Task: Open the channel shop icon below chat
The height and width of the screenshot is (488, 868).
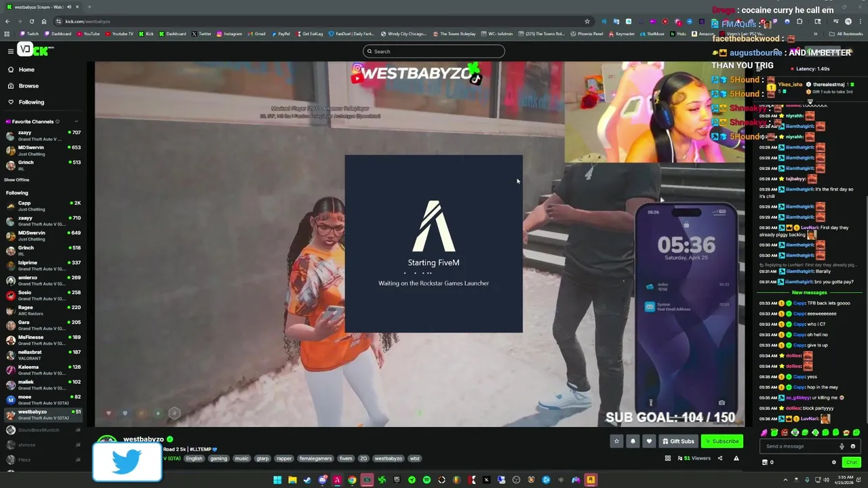Action: tap(765, 462)
